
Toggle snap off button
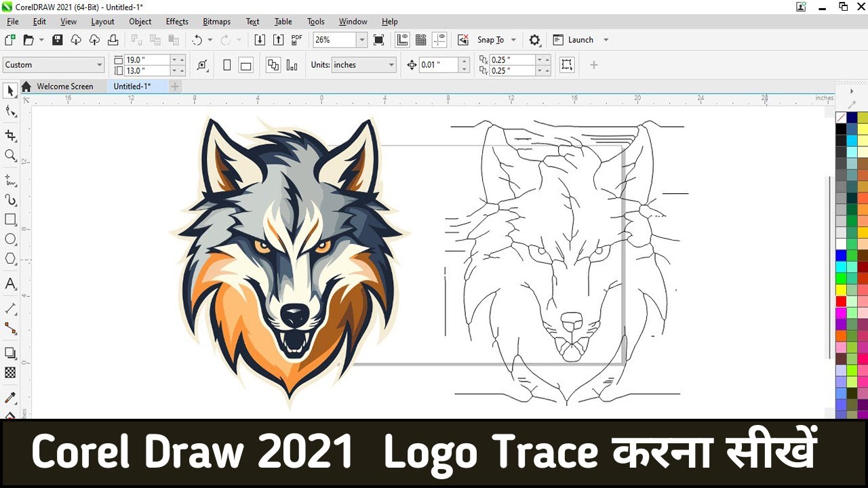tap(463, 40)
